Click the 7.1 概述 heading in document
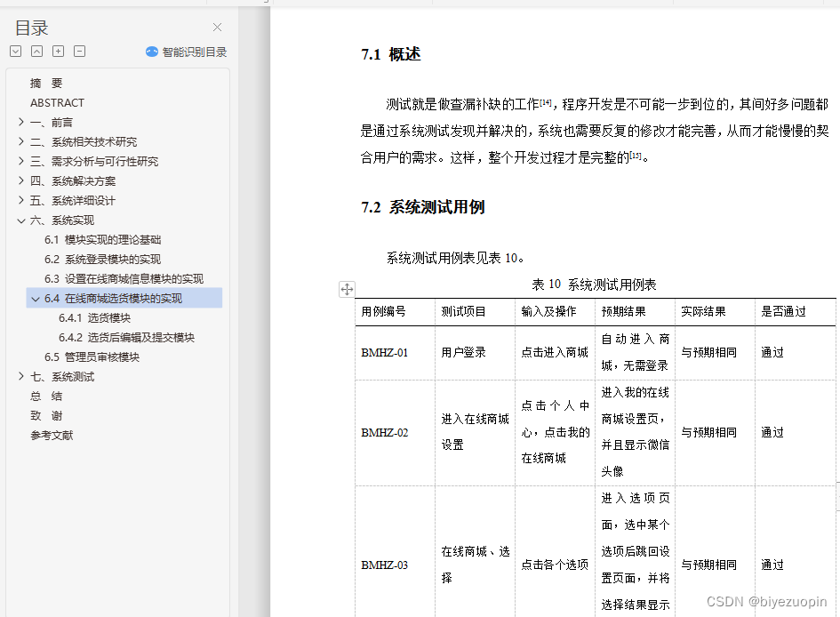Viewport: 840px width, 617px height. pyautogui.click(x=391, y=54)
